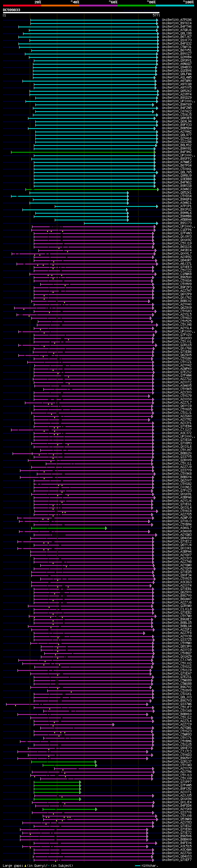This screenshot has height=868, width=197.
Task: Select label UniRef100_Q7FAN3
Action: coord(177,233)
